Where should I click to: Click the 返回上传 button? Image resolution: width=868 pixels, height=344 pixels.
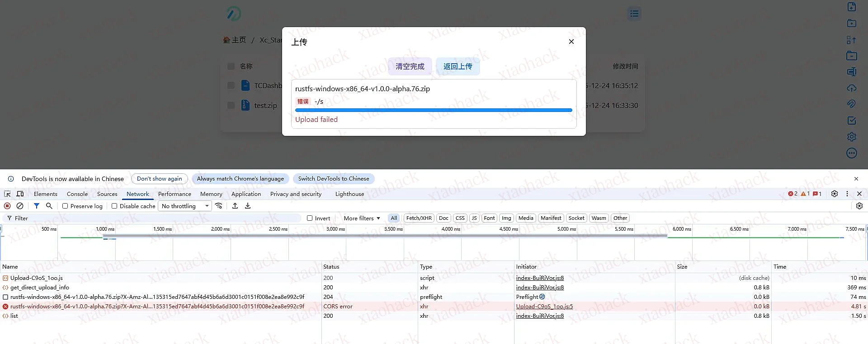point(458,66)
